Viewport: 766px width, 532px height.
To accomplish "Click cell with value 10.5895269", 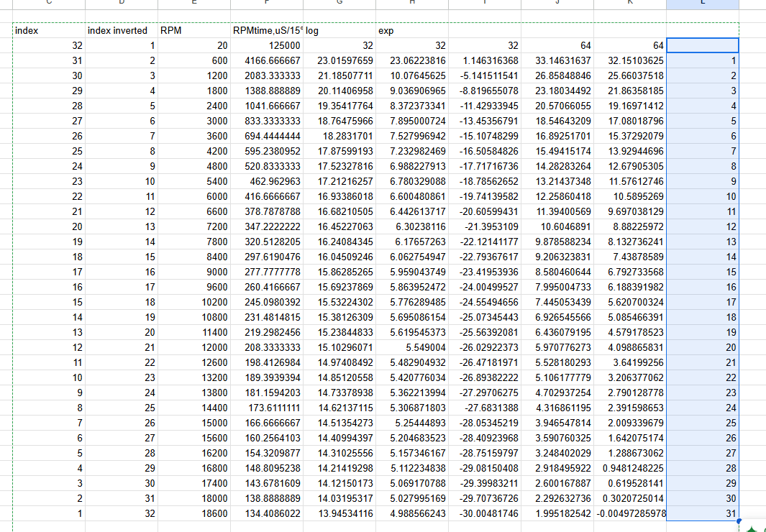I will coord(630,197).
